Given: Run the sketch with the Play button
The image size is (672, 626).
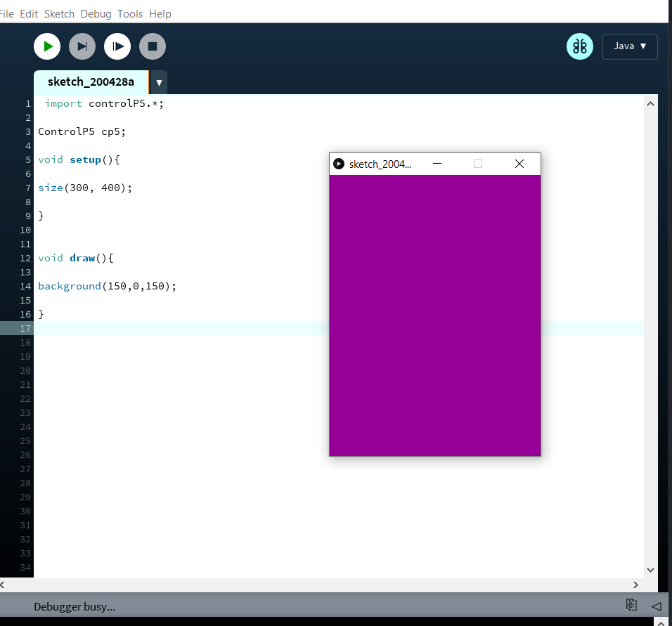Looking at the screenshot, I should pos(47,46).
